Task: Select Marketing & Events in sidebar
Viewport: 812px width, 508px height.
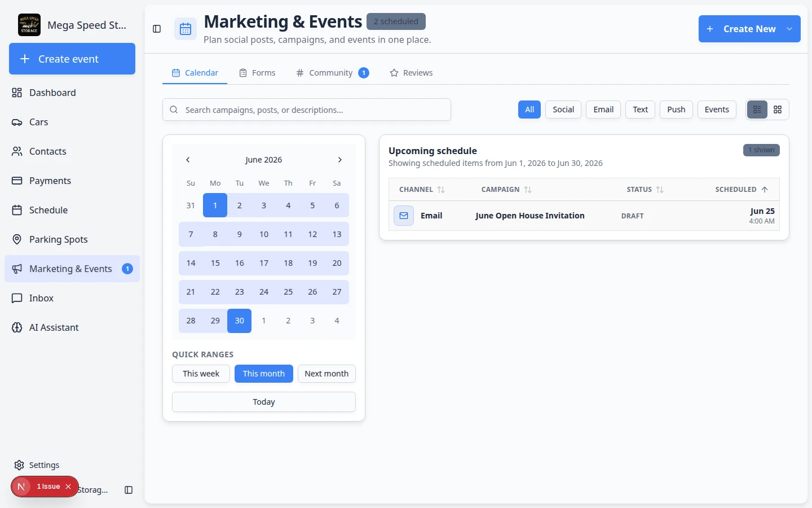Action: click(72, 269)
